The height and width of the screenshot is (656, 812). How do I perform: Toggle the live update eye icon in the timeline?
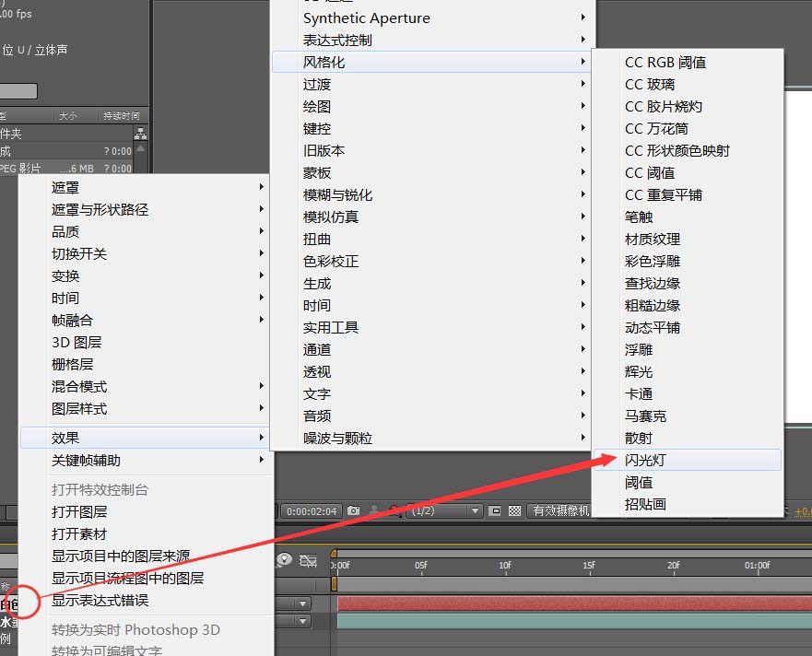284,560
